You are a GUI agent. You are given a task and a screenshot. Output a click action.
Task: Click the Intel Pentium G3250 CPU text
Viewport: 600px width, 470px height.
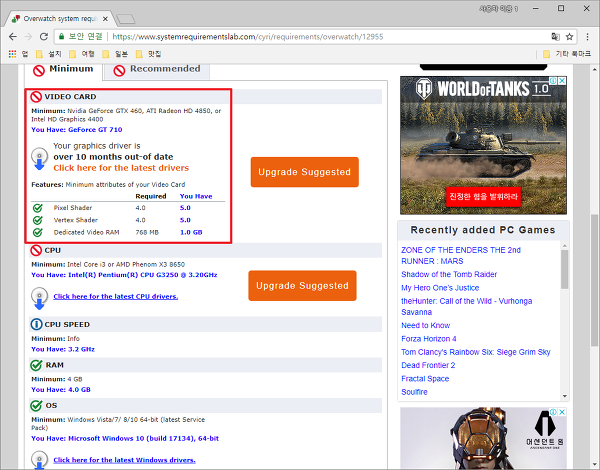click(x=124, y=275)
